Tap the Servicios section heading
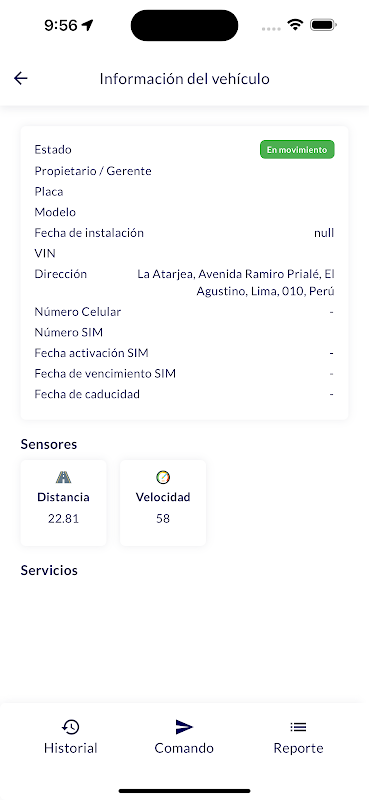The height and width of the screenshot is (800, 369). (x=49, y=570)
